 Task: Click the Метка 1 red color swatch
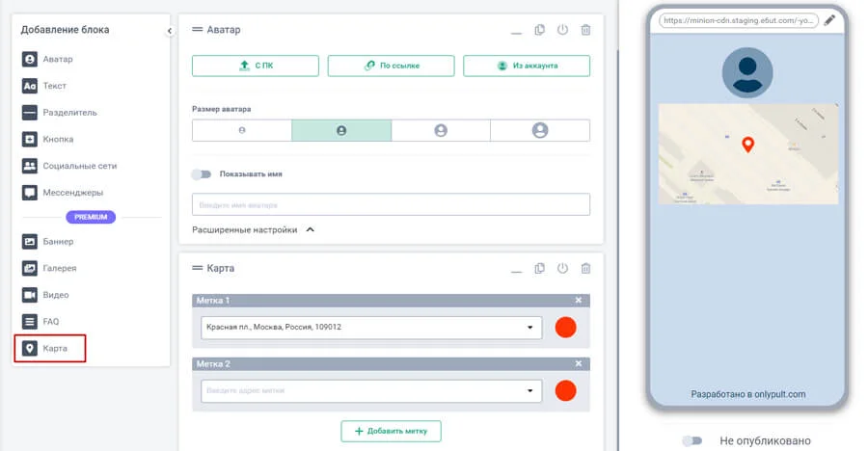pos(566,328)
